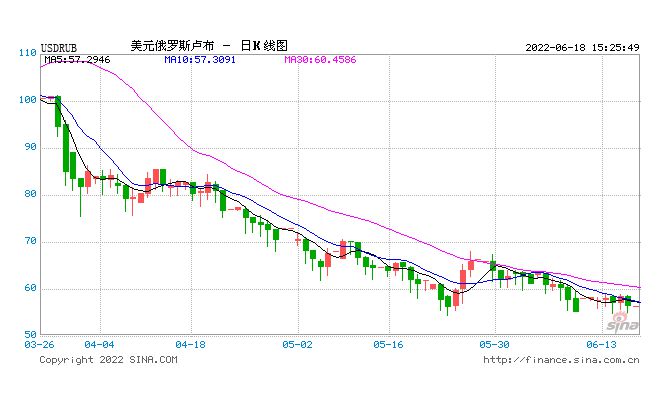Select the MA10:57.3091 indicator label
This screenshot has width=658, height=395.
pos(200,60)
